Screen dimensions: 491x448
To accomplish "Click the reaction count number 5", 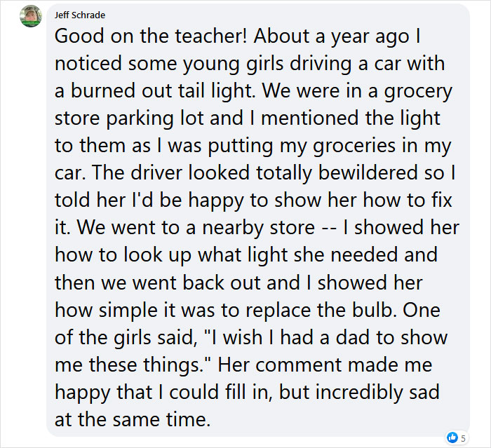I will tap(463, 438).
